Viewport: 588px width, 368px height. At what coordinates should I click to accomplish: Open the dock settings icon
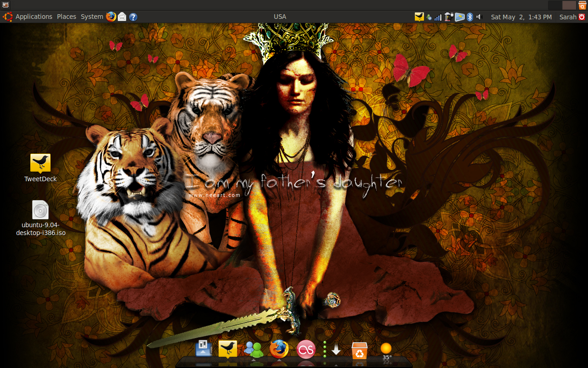click(204, 348)
